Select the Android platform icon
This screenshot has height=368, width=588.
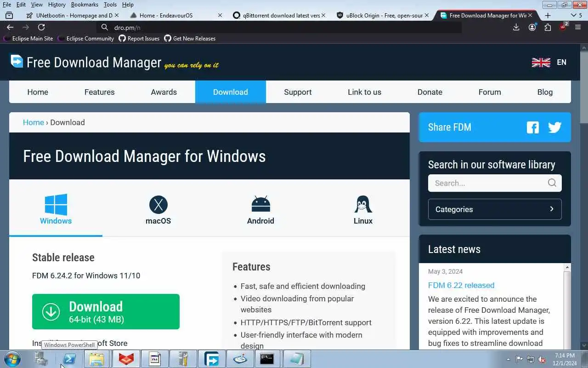(260, 204)
